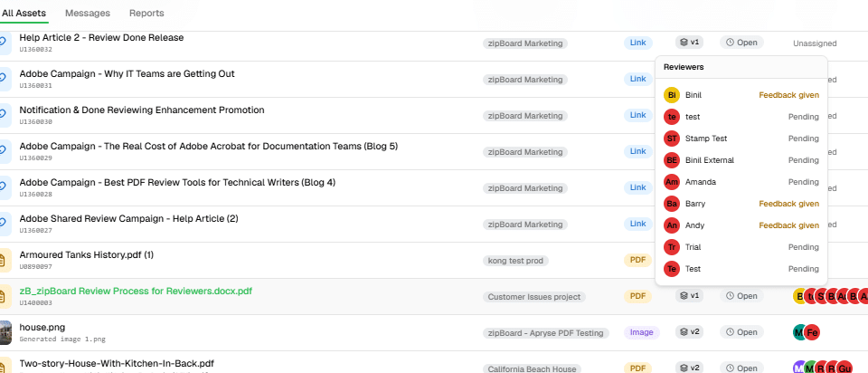Click the Reviewers popup heading
The height and width of the screenshot is (373, 868).
[x=684, y=67]
